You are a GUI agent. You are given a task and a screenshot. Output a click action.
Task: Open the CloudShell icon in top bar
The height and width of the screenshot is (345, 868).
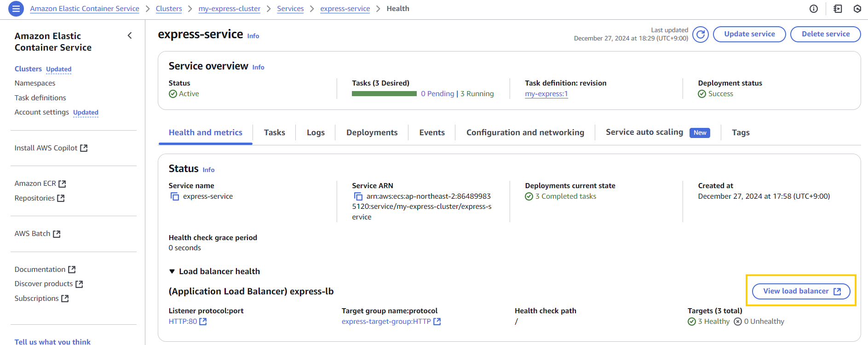838,9
